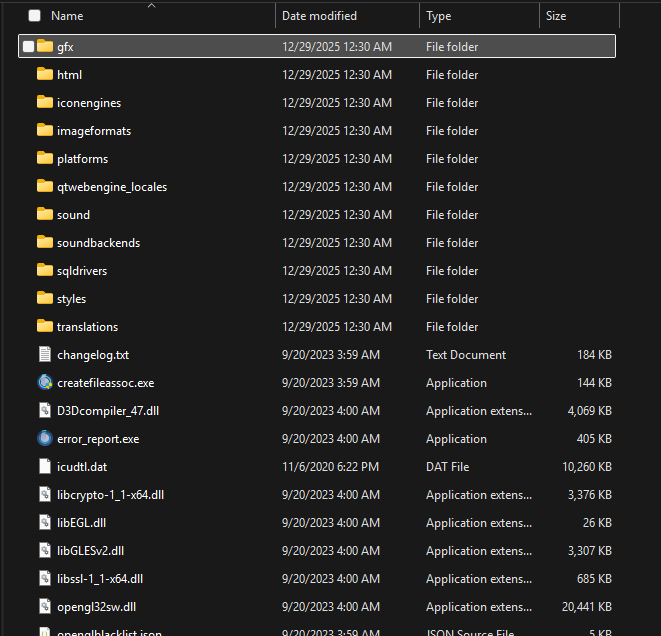Image resolution: width=661 pixels, height=636 pixels.
Task: Click the changelog.txt text file icon
Action: 45,354
